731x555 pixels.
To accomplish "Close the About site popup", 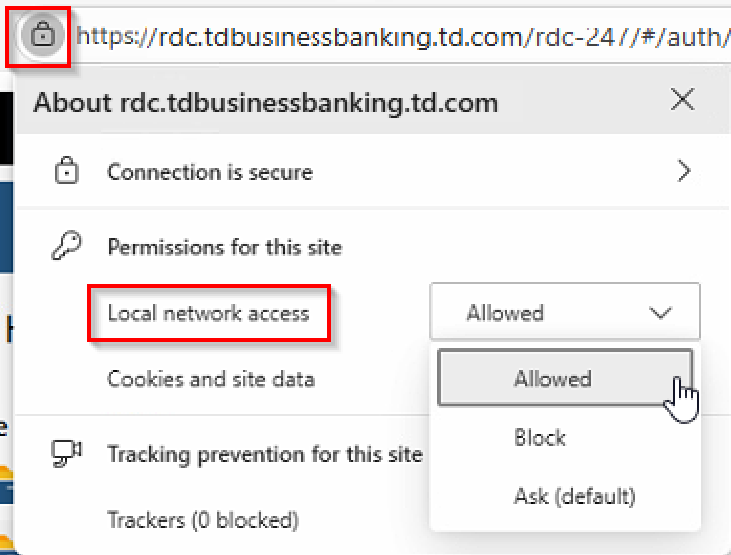I will (683, 100).
